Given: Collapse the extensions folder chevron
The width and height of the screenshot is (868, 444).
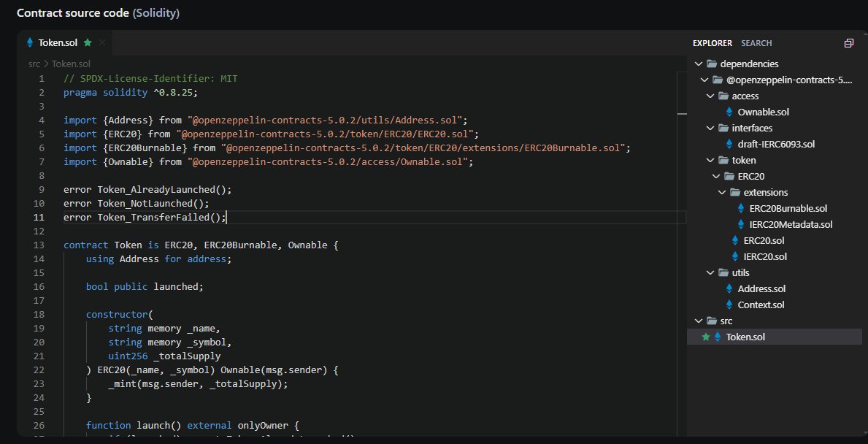Looking at the screenshot, I should coord(722,193).
